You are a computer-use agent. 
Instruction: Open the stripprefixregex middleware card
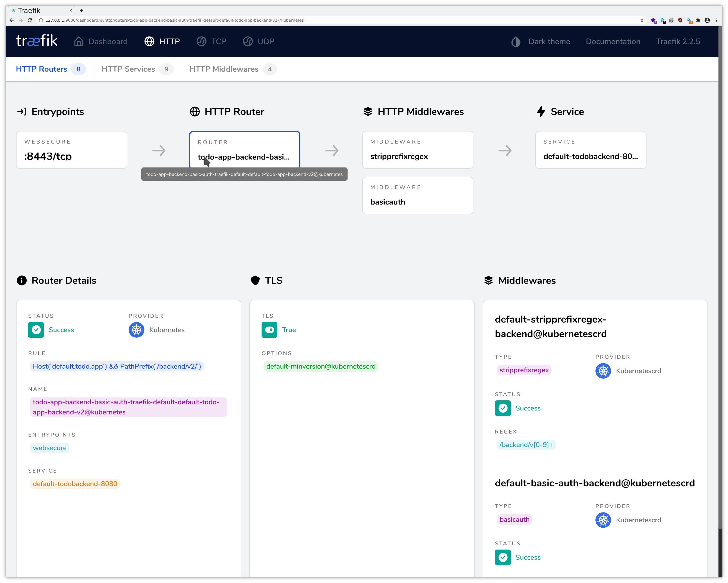[x=418, y=149]
